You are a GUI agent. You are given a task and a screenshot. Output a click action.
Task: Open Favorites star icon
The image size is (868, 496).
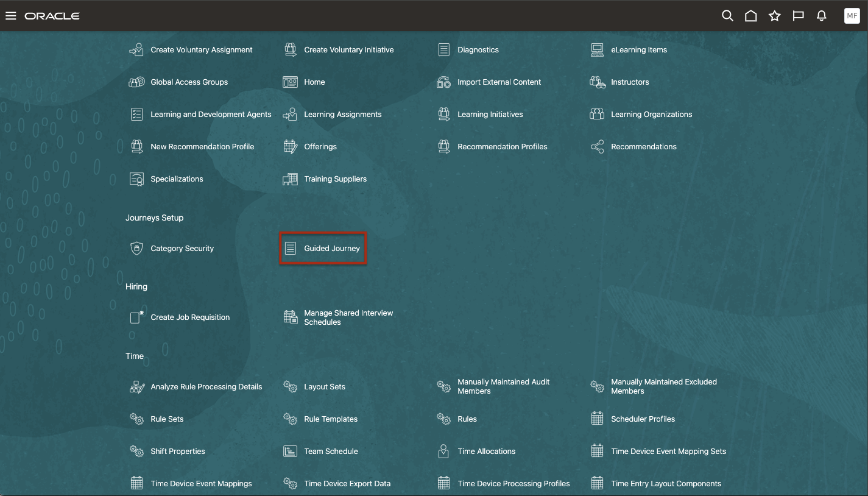(x=775, y=16)
